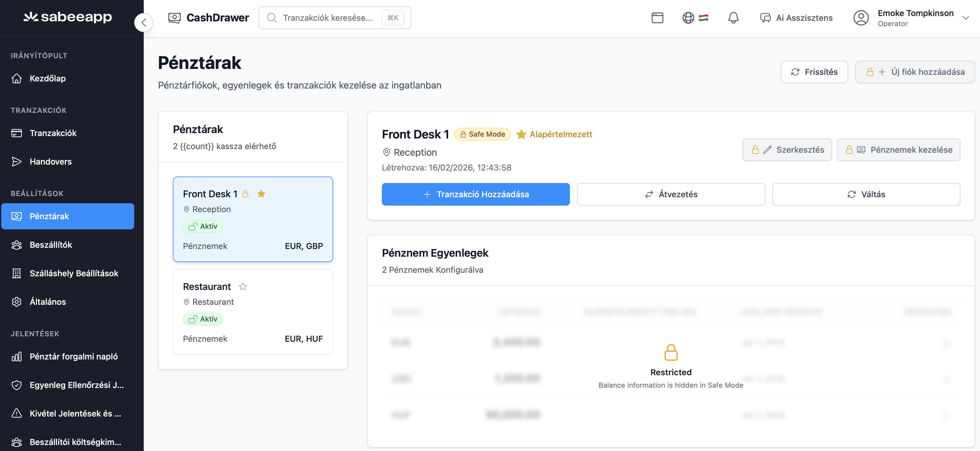980x451 pixels.
Task: Open Kezdőlap in the sidebar
Action: click(48, 78)
